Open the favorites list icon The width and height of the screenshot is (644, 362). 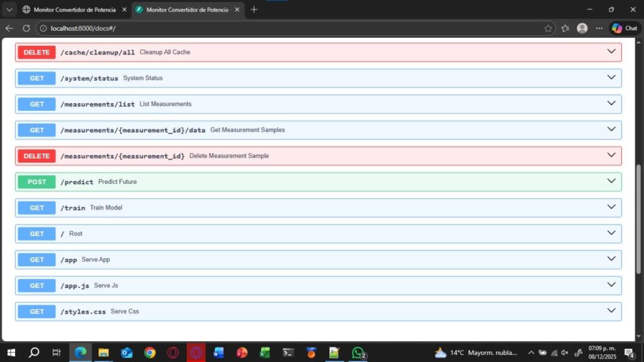pos(565,28)
